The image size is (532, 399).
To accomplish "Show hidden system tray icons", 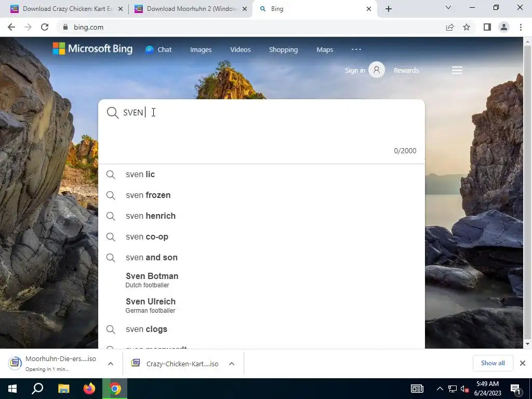I will click(440, 389).
